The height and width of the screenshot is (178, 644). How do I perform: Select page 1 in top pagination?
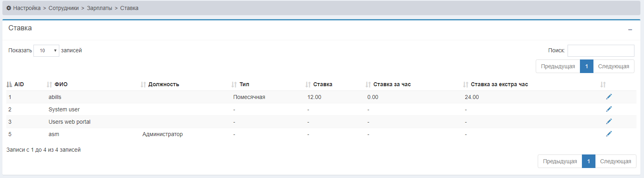tap(587, 66)
